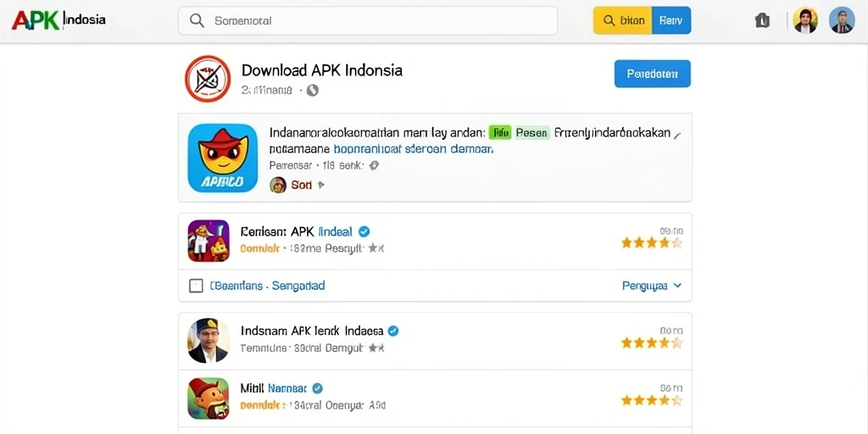Tick the Ceanrlans Sengadad checkbox
This screenshot has width=868, height=434.
click(x=196, y=286)
